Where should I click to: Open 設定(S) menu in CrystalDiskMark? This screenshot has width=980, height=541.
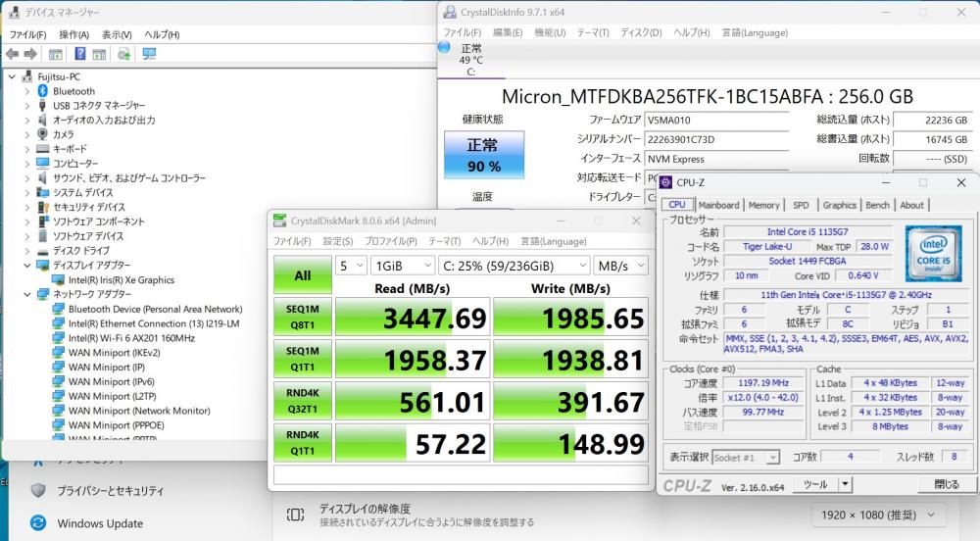[338, 241]
